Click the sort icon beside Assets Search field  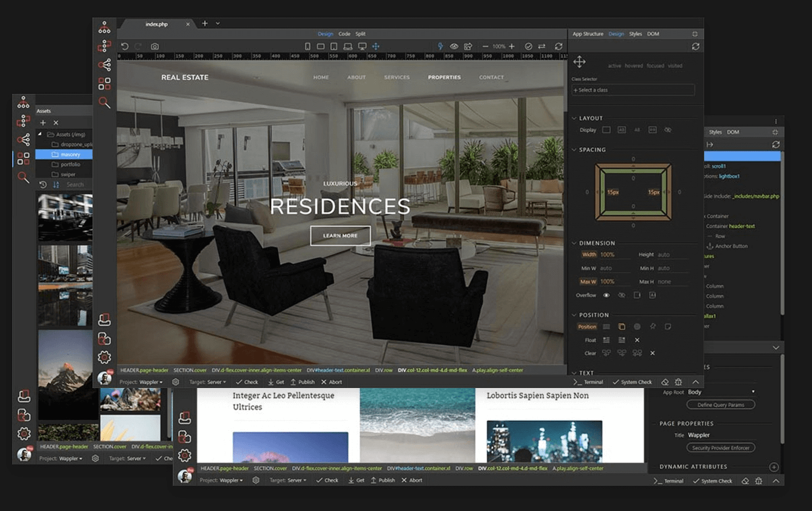pos(56,184)
